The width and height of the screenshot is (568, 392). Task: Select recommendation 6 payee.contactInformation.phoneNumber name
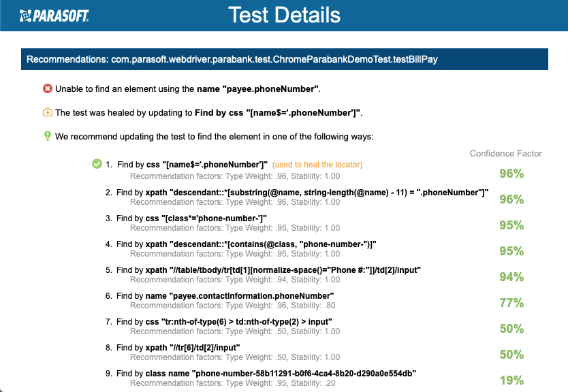coord(225,296)
